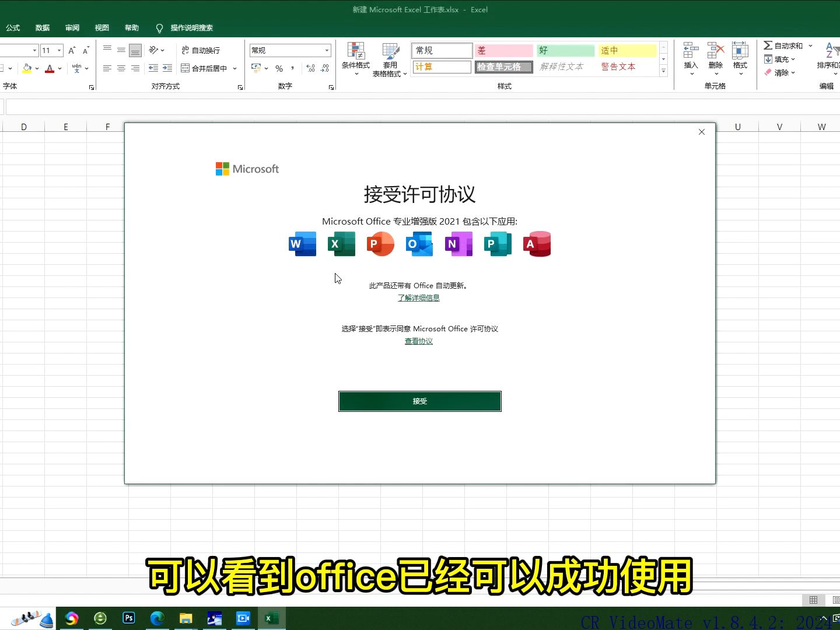Open the 常规 number format combo box
840x630 pixels.
(290, 50)
